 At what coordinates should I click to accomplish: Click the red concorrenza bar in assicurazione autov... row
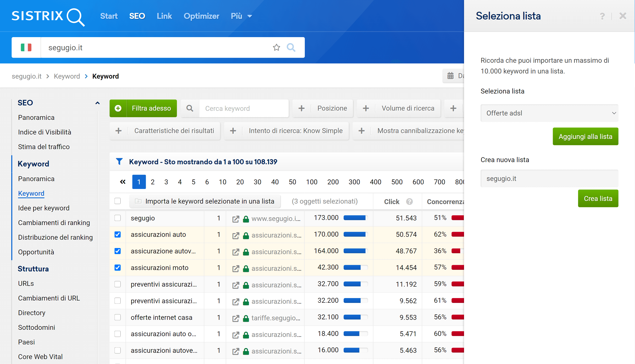(458, 251)
